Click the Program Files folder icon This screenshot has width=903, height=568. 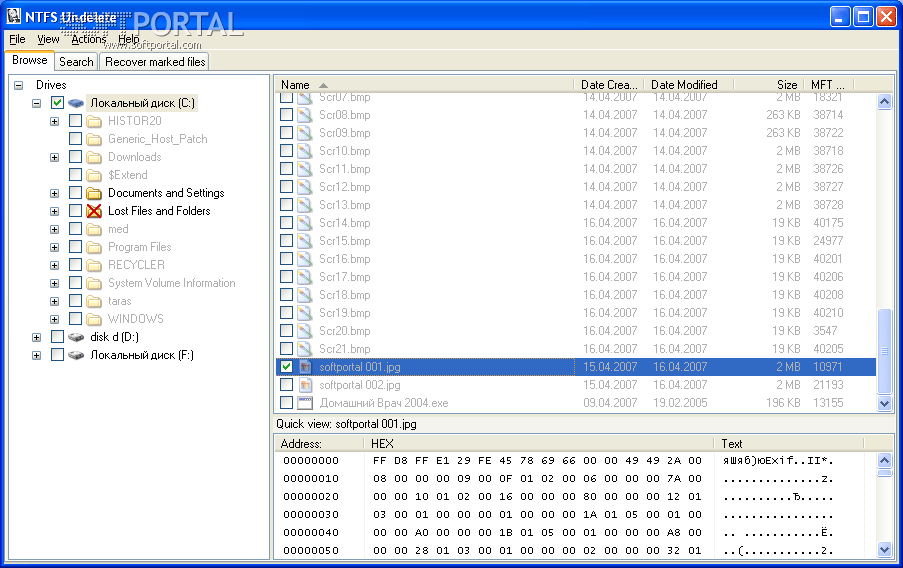pos(94,247)
